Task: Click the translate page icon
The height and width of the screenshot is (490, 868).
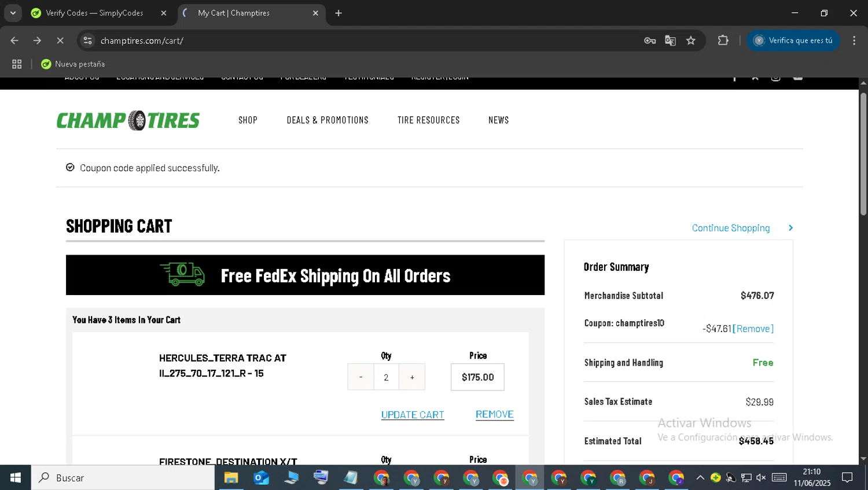Action: (670, 40)
